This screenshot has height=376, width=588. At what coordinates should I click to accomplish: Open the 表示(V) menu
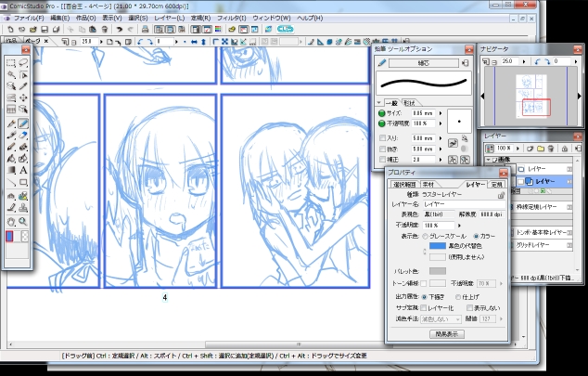pos(111,18)
